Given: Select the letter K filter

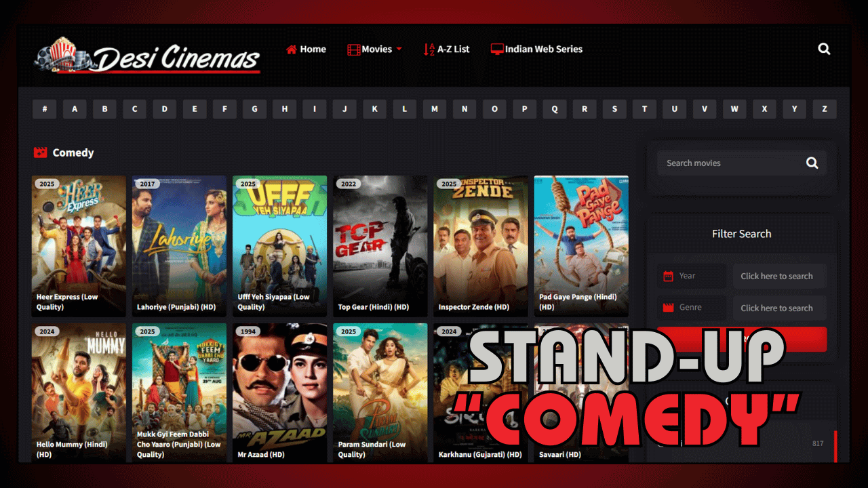Looking at the screenshot, I should tap(374, 109).
